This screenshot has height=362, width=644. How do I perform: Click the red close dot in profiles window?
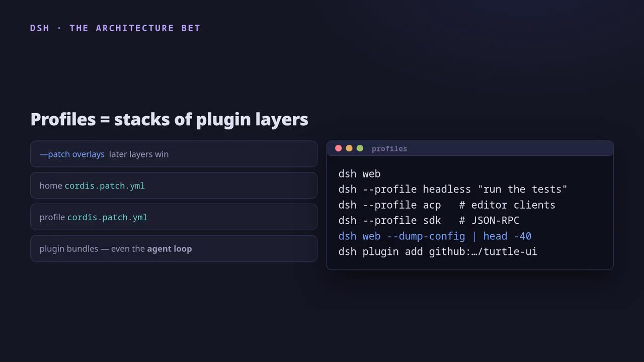pos(338,148)
